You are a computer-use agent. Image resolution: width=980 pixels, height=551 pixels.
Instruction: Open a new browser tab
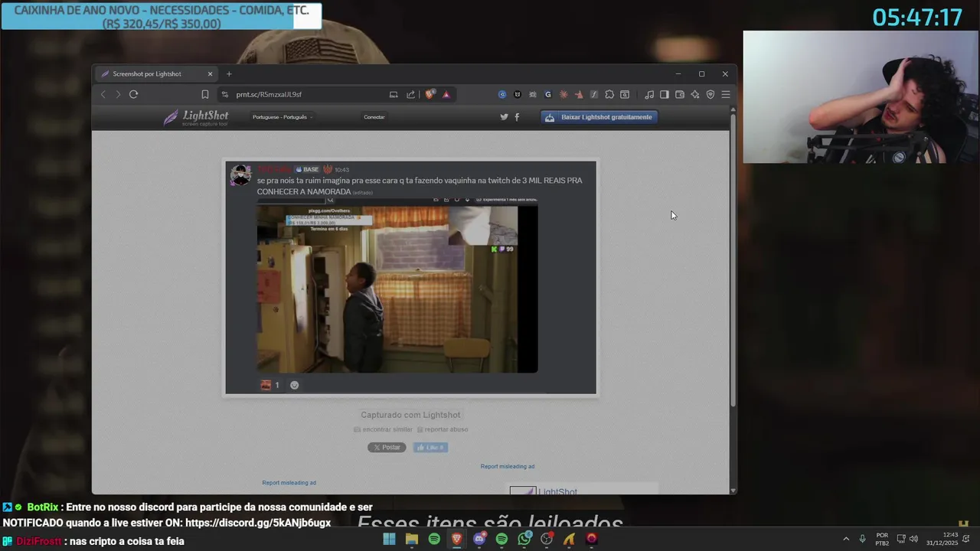tap(229, 73)
